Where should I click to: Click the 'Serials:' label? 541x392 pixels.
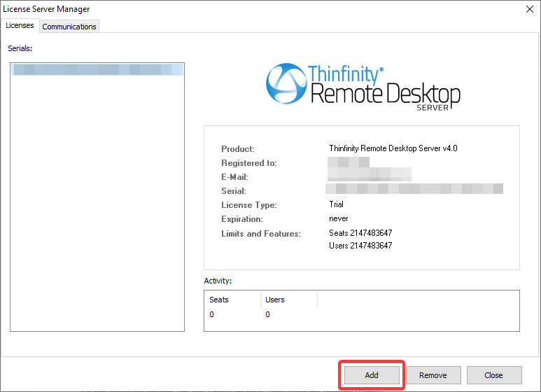pos(20,48)
